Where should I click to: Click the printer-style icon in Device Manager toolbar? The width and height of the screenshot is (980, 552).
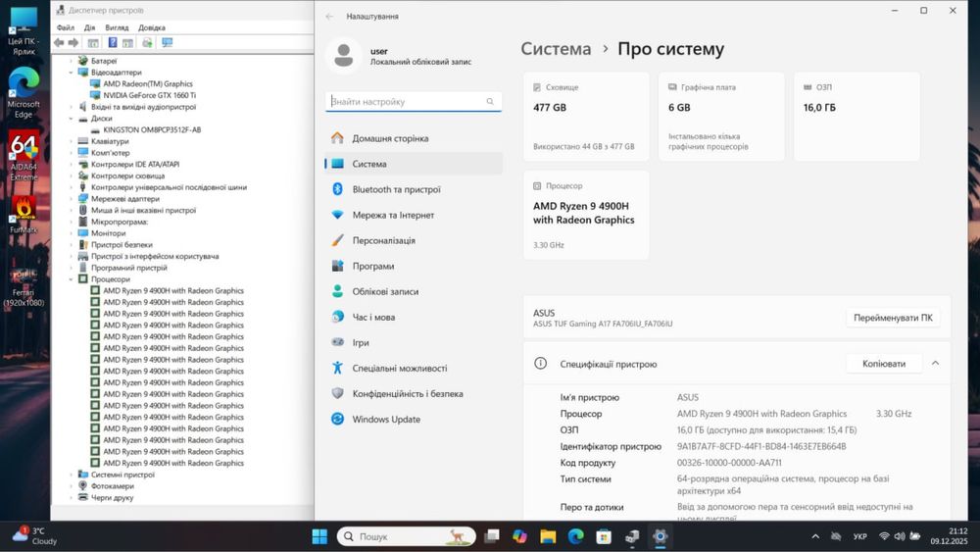pos(147,42)
